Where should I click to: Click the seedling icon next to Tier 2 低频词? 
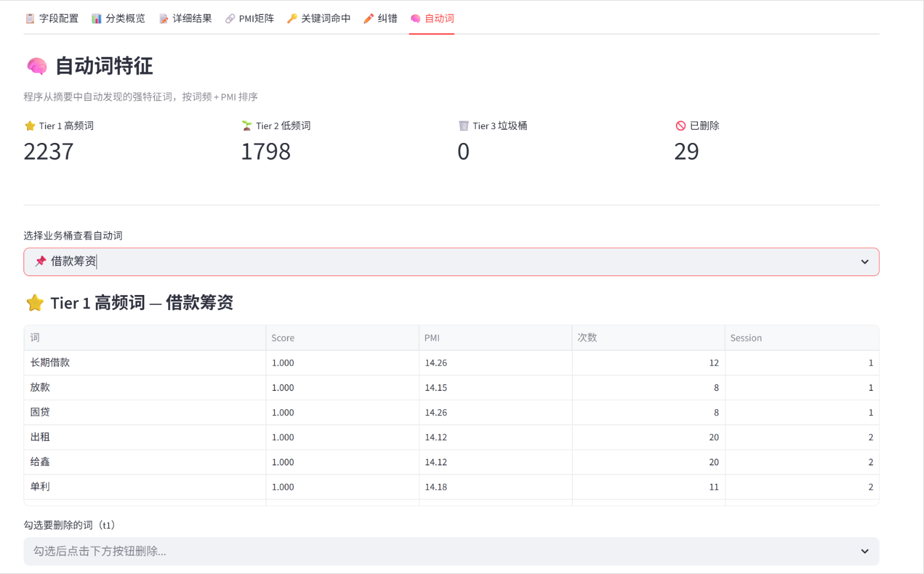[x=247, y=126]
